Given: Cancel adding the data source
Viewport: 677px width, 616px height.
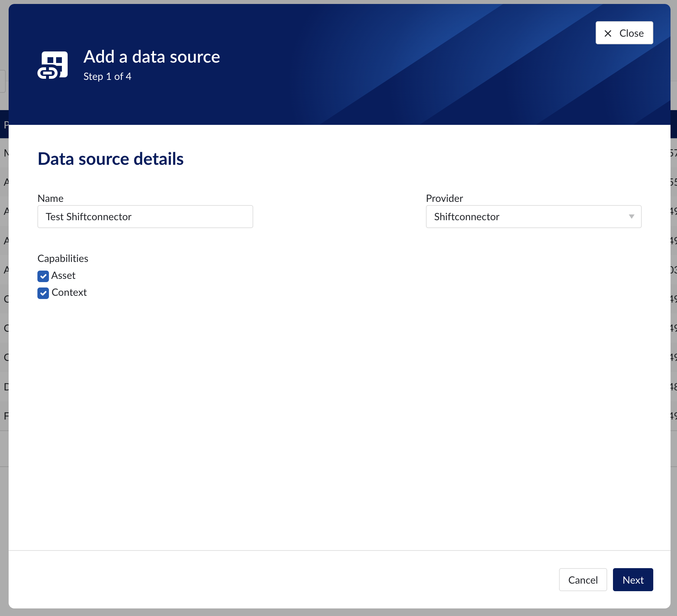Looking at the screenshot, I should 583,580.
